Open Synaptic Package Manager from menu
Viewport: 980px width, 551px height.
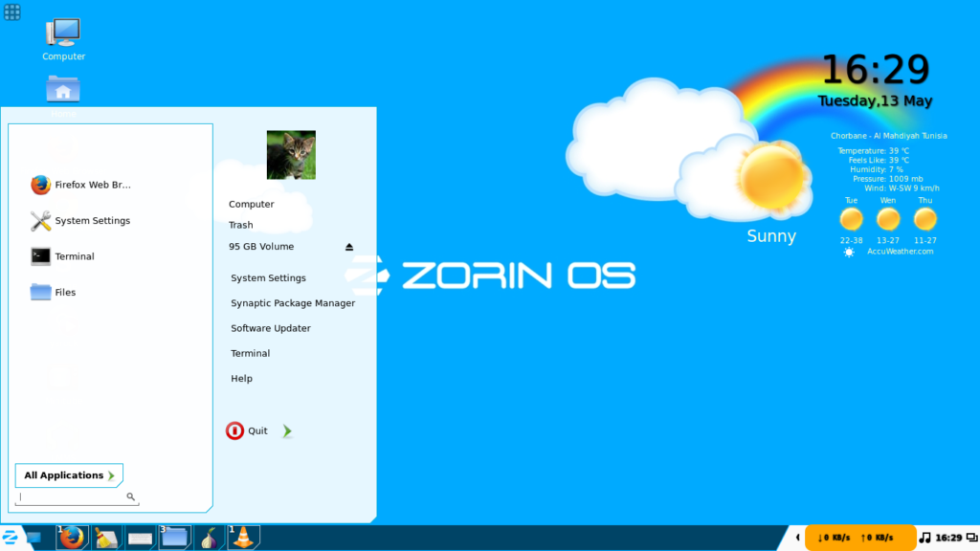pos(292,303)
